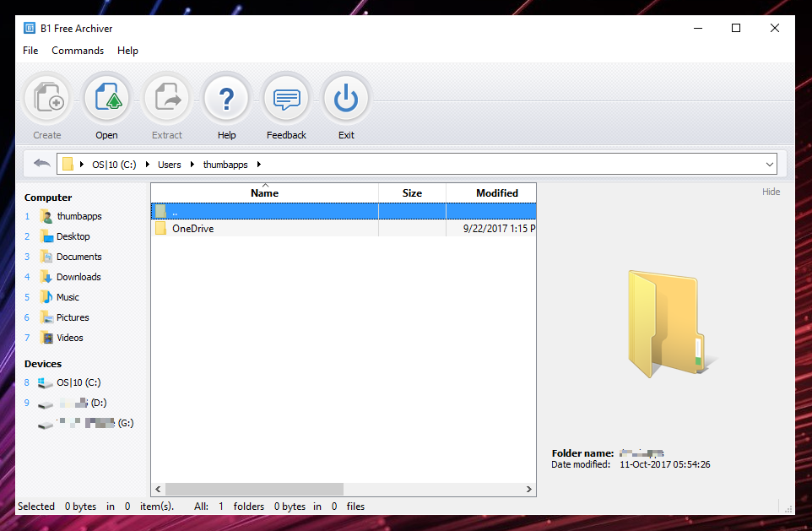
Task: Click the thumbapps breadcrumb segment
Action: coord(225,165)
